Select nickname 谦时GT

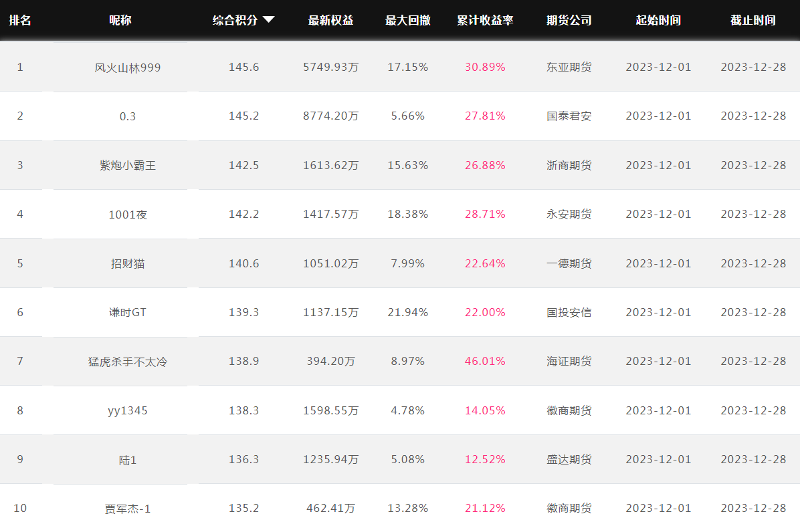128,312
